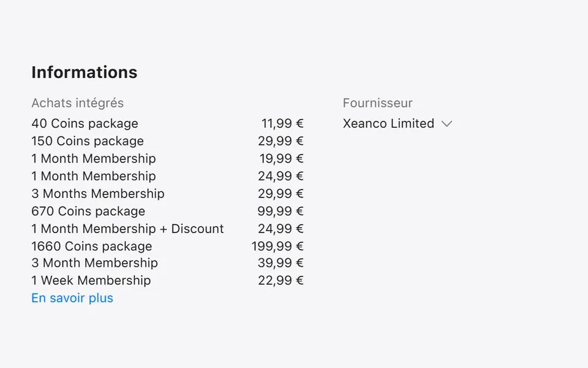The image size is (588, 368).
Task: Click the 1 Month Membership 19,99 € row
Action: click(x=167, y=158)
